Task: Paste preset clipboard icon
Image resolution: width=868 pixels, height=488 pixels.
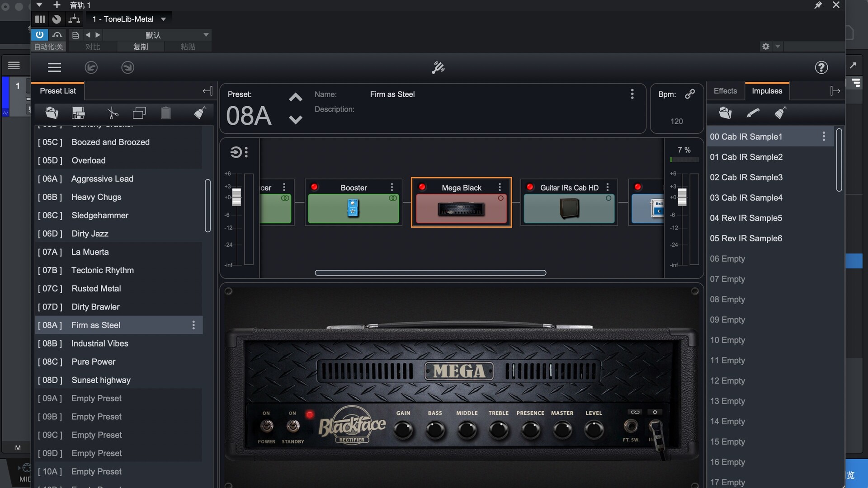Action: click(x=165, y=113)
